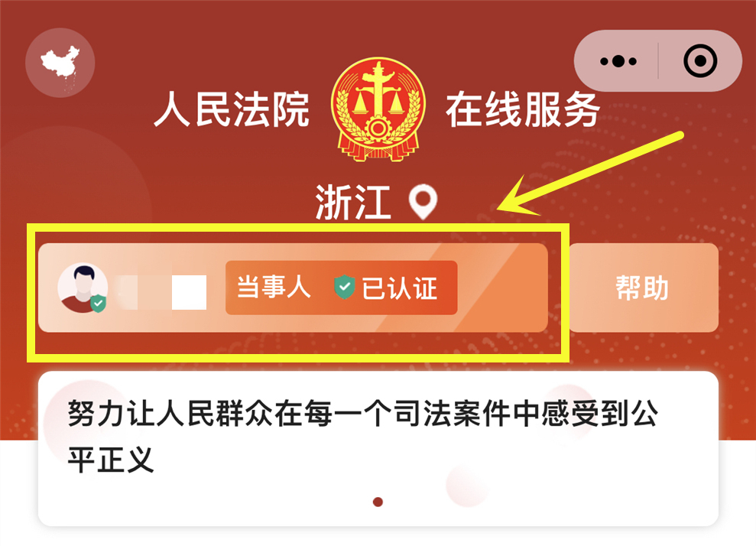Tap the location pin next to 浙江
Image resolution: width=756 pixels, height=546 pixels.
click(423, 202)
